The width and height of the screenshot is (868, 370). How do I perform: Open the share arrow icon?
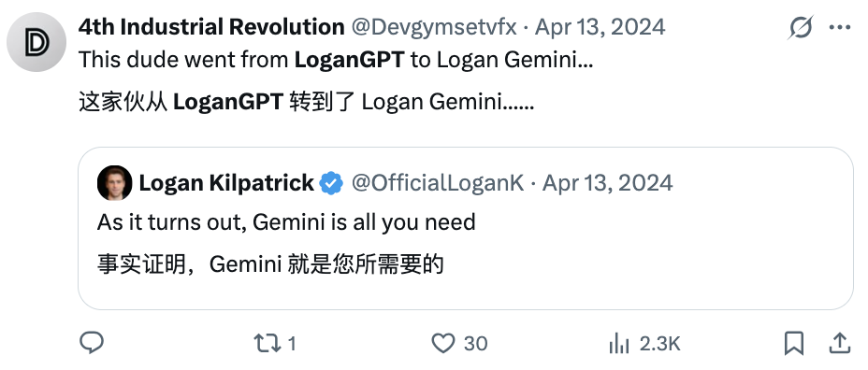point(839,344)
